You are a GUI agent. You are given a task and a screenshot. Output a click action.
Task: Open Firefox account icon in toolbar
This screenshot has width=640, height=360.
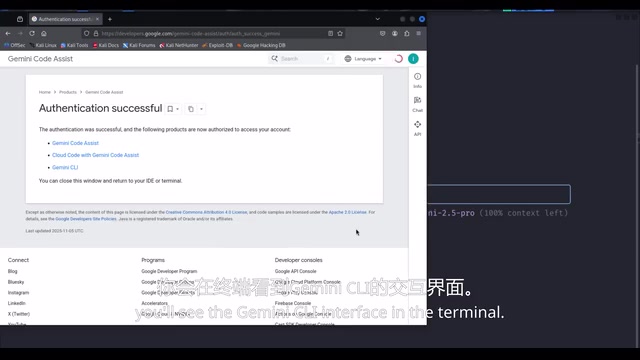[395, 33]
